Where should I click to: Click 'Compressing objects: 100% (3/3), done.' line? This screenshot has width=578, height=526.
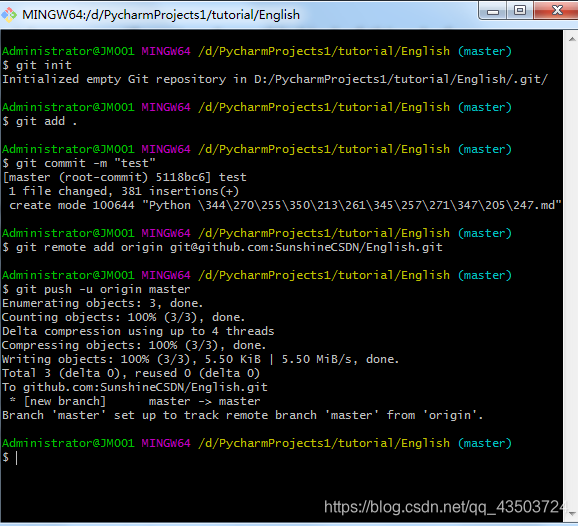(134, 345)
